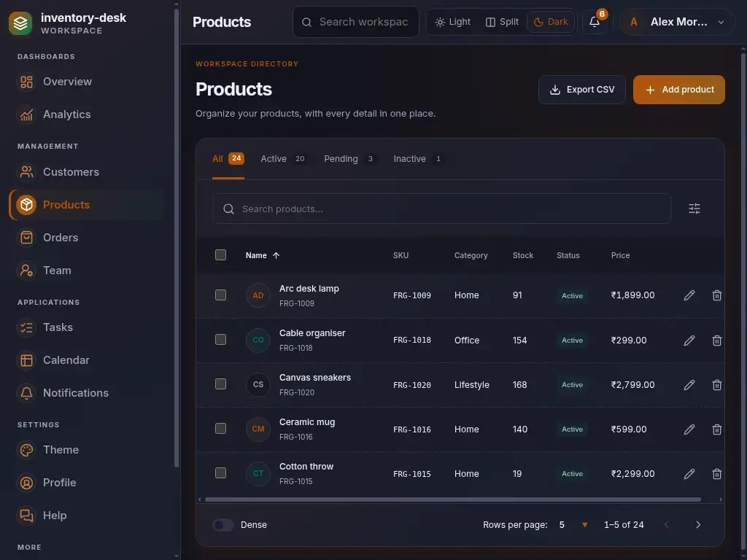Screen dimensions: 747x560
Task: Delete the Canvas sneakers product
Action: (716, 385)
